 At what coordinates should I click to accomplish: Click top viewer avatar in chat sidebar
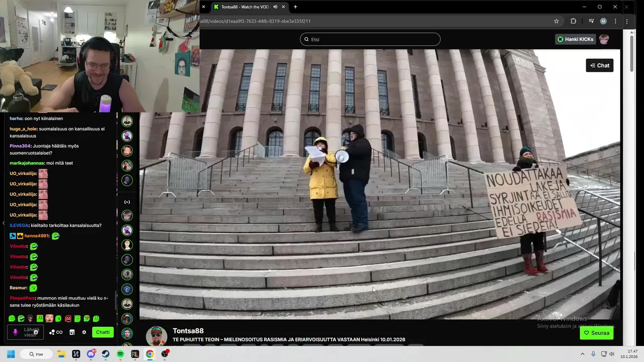(x=127, y=121)
